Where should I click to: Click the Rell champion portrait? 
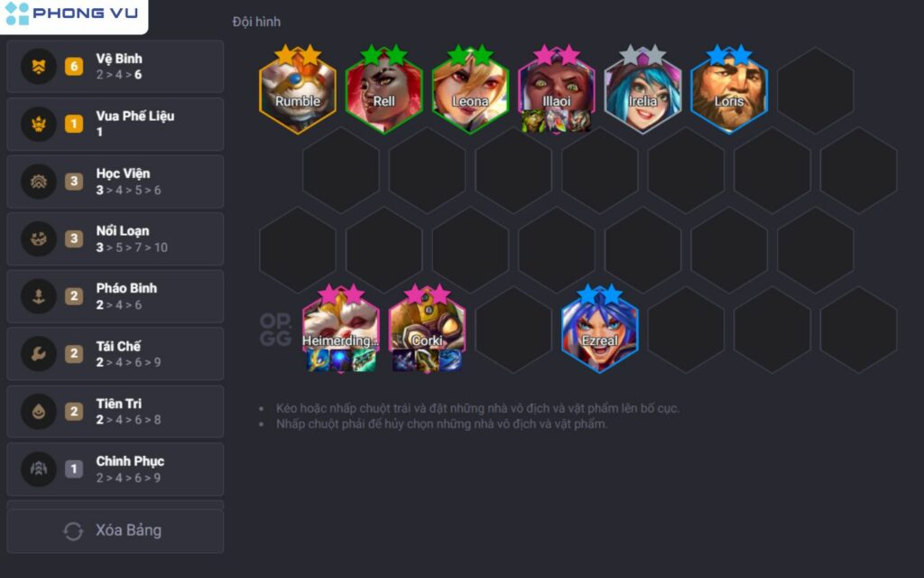coord(383,90)
